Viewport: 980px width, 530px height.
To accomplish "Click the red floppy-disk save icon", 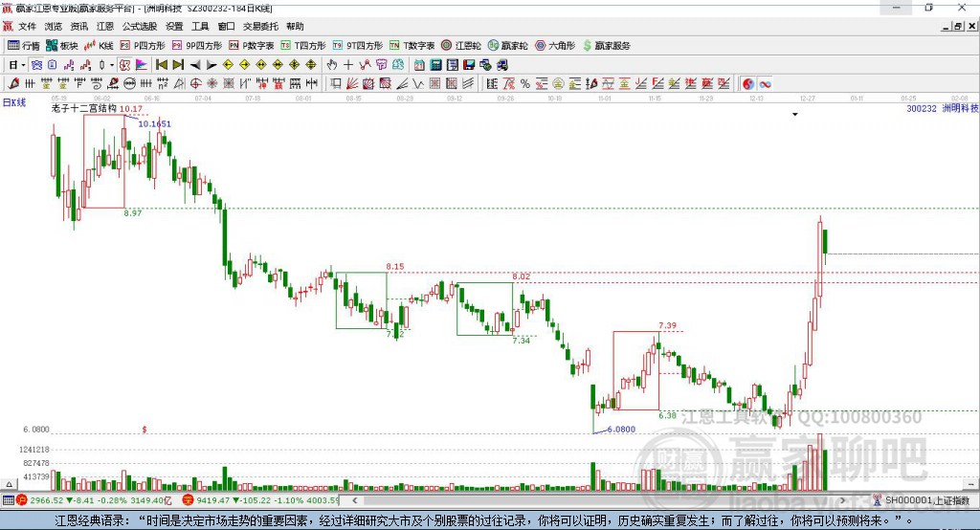I will [469, 65].
